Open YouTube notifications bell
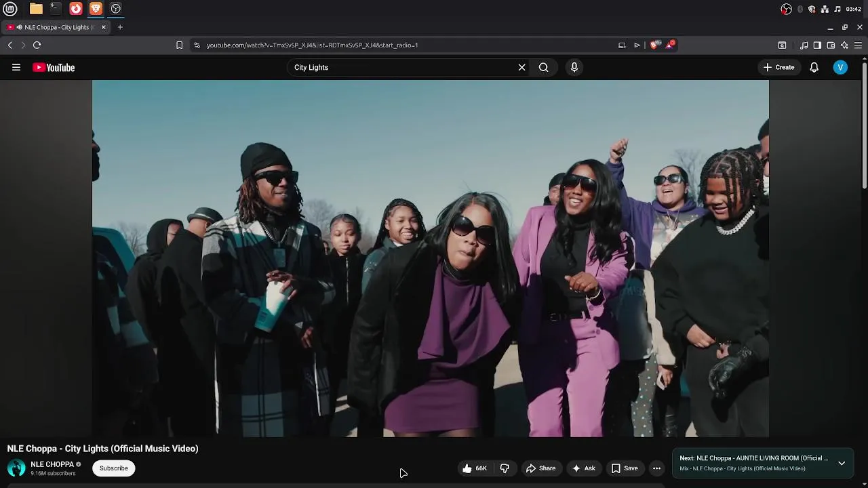 (x=814, y=67)
